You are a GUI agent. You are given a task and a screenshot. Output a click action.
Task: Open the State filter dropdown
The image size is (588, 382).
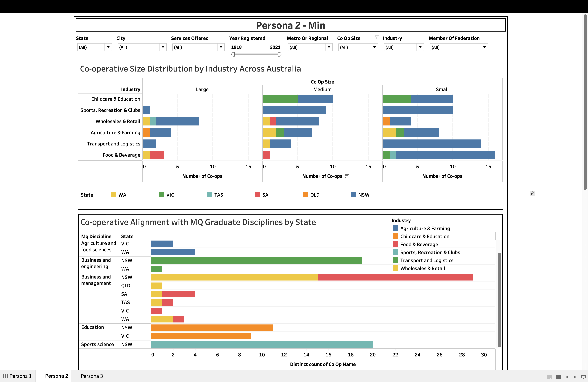pos(94,47)
